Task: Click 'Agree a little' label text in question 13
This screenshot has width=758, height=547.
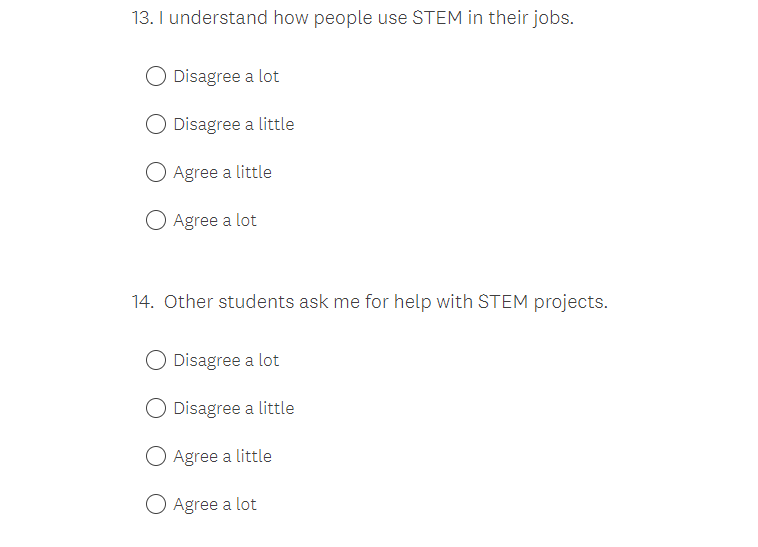Action: pyautogui.click(x=222, y=172)
